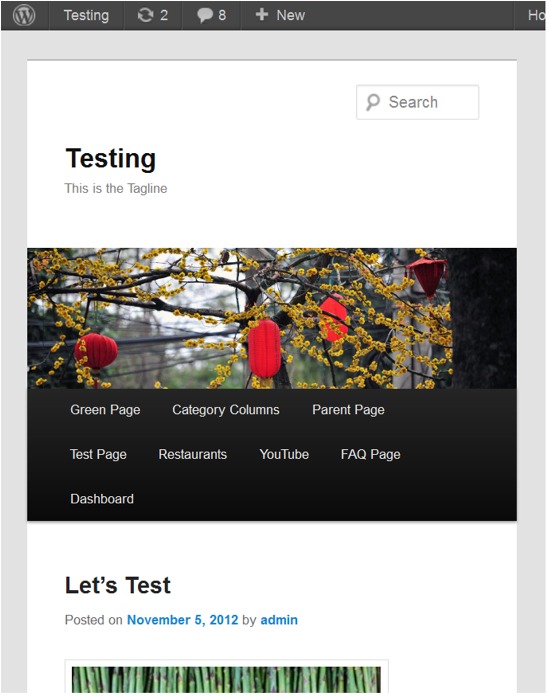Open Testing site name in admin bar

click(x=86, y=15)
